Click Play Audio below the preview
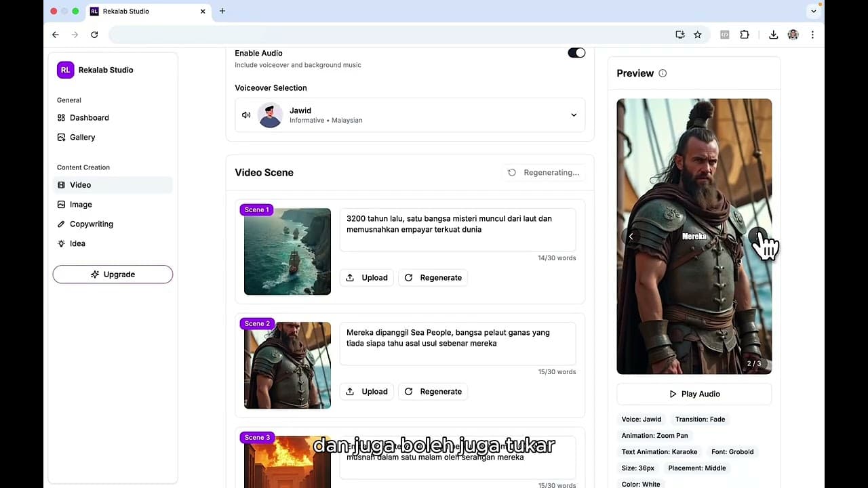Viewport: 868px width, 488px height. pos(694,394)
